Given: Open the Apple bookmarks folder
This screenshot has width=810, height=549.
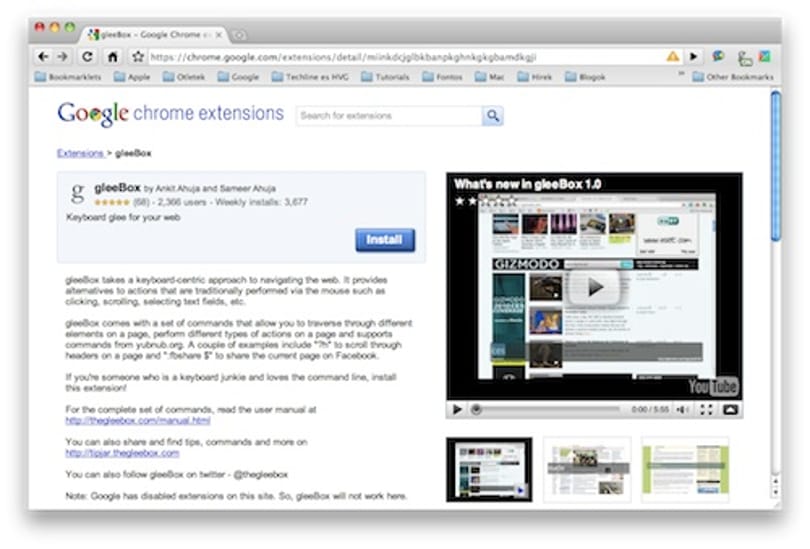Looking at the screenshot, I should [x=132, y=77].
